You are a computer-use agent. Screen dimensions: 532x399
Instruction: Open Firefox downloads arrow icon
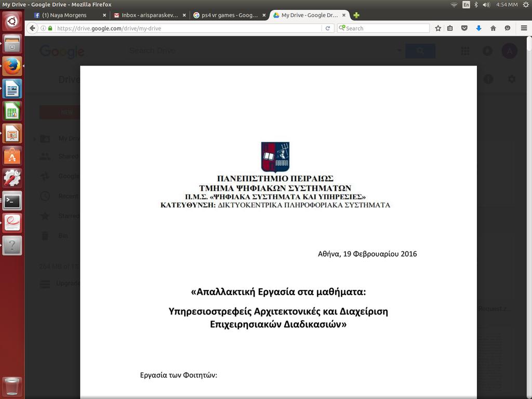(x=478, y=28)
